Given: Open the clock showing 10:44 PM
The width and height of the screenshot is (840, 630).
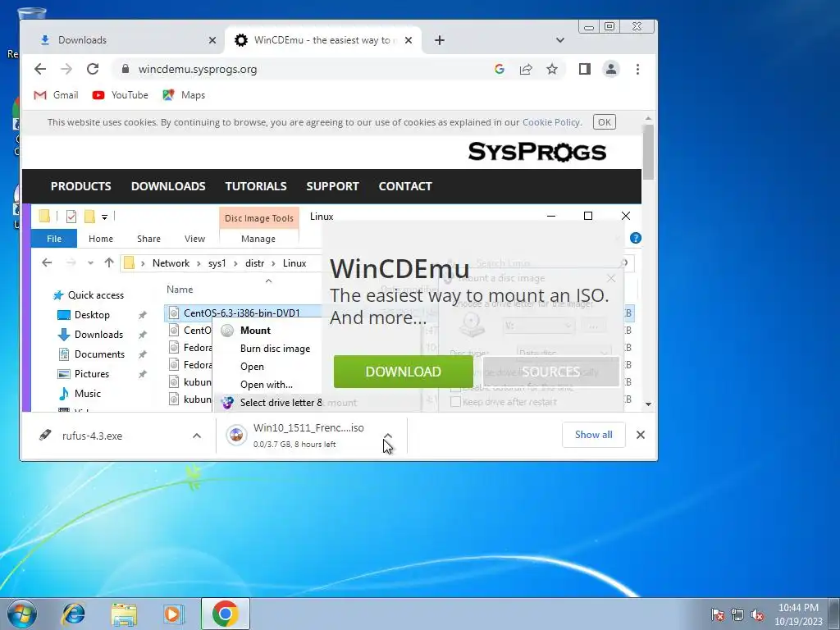Looking at the screenshot, I should click(x=798, y=614).
